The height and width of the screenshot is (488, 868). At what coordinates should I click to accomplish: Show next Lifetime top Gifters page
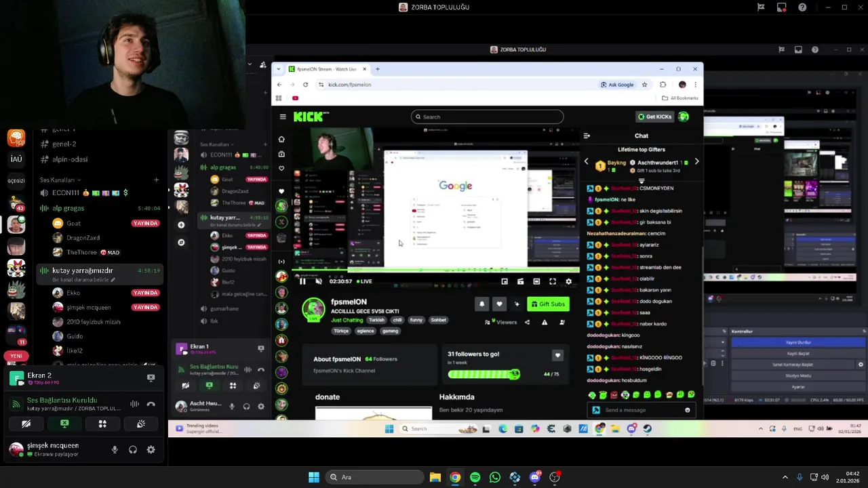pos(696,162)
